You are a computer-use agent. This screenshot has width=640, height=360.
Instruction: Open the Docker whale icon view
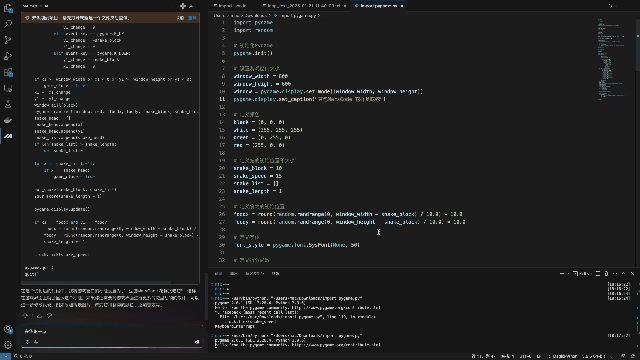click(x=8, y=120)
